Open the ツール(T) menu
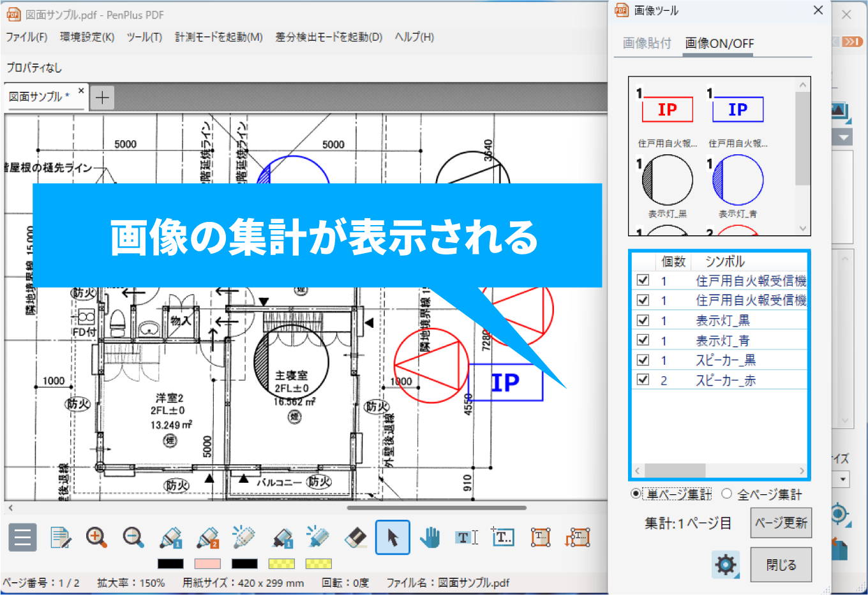The width and height of the screenshot is (868, 595). click(x=144, y=37)
